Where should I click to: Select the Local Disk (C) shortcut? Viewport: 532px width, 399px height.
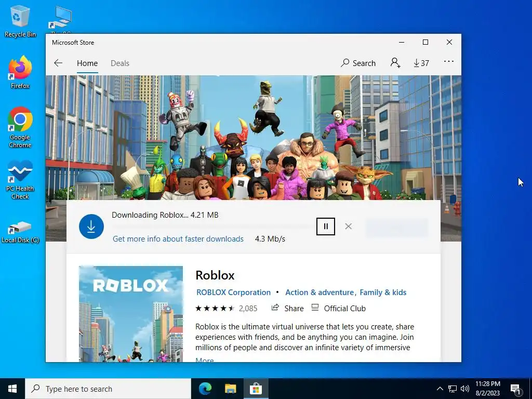[20, 232]
